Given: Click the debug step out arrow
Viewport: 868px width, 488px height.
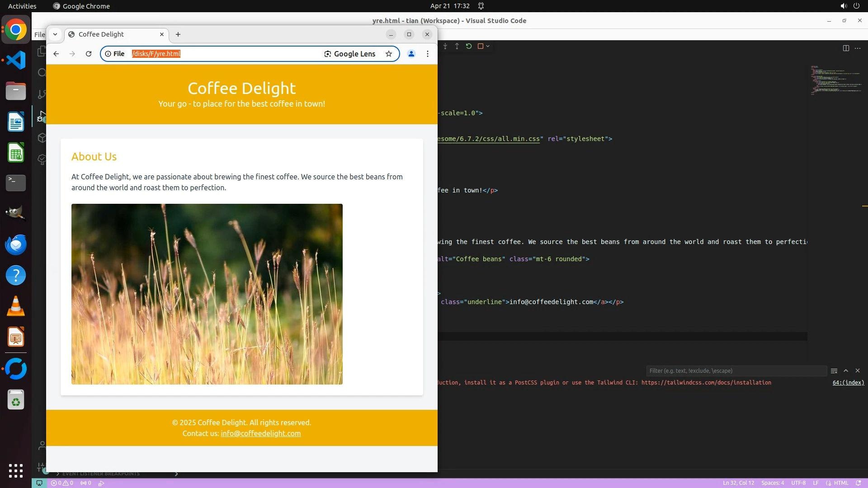Looking at the screenshot, I should (x=457, y=46).
